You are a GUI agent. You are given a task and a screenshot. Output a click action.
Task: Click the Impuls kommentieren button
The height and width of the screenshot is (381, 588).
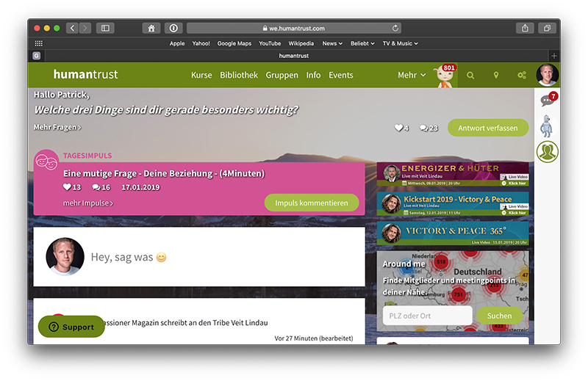(312, 203)
